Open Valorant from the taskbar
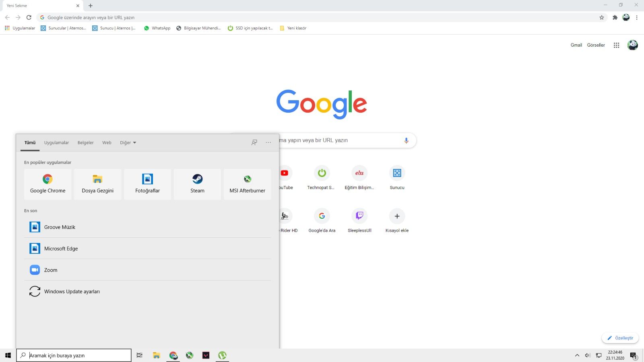Screen dimensions: 644x362 (x=206, y=355)
